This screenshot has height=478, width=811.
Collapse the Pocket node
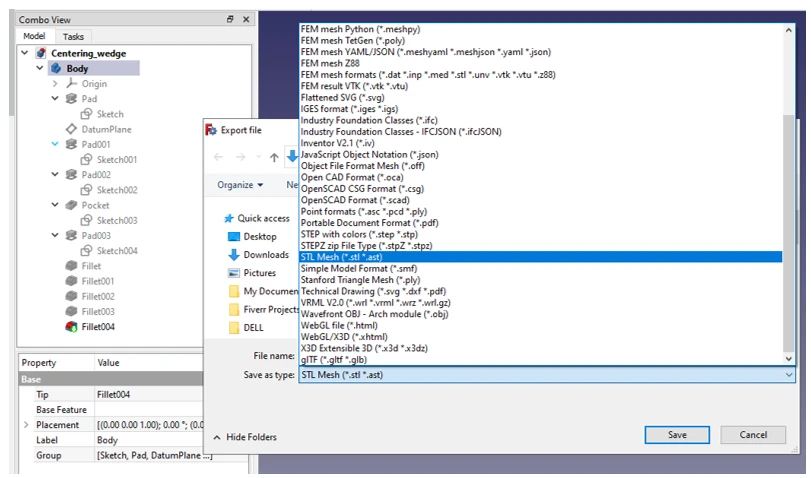coord(55,205)
